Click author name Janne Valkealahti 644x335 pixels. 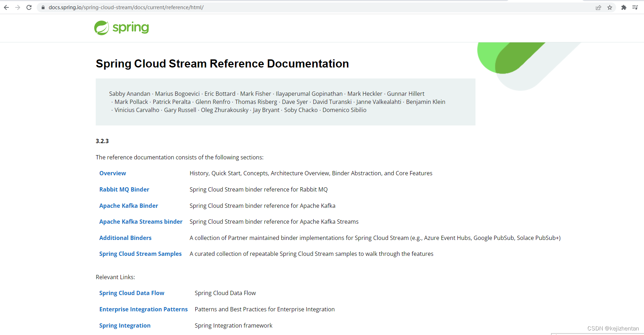coord(379,102)
